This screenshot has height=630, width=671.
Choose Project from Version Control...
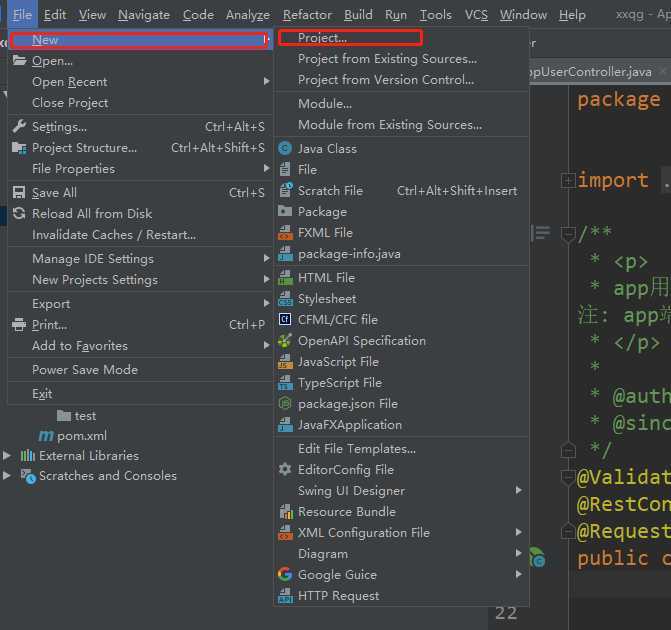[386, 80]
